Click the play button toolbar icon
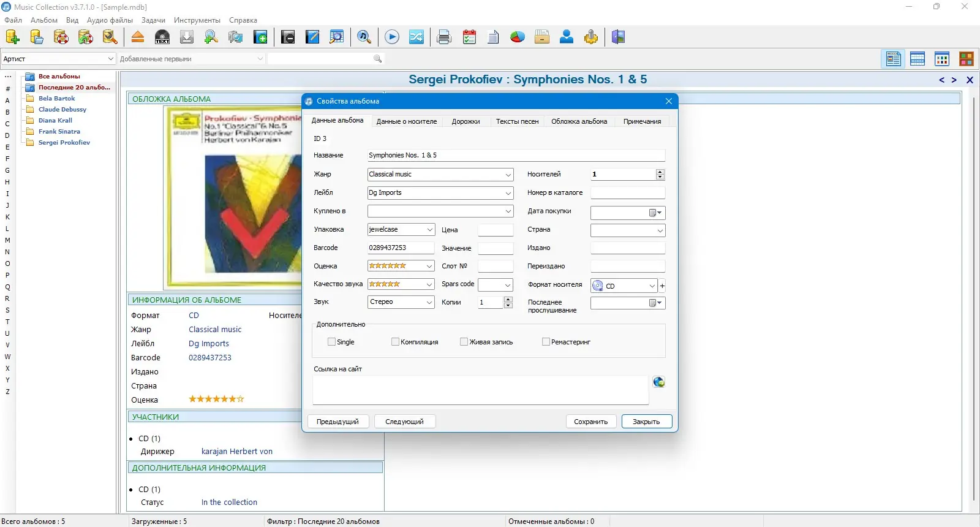This screenshot has height=527, width=980. point(392,37)
